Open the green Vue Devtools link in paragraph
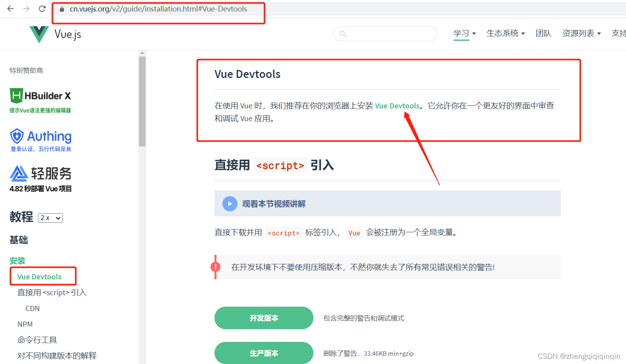 point(397,106)
